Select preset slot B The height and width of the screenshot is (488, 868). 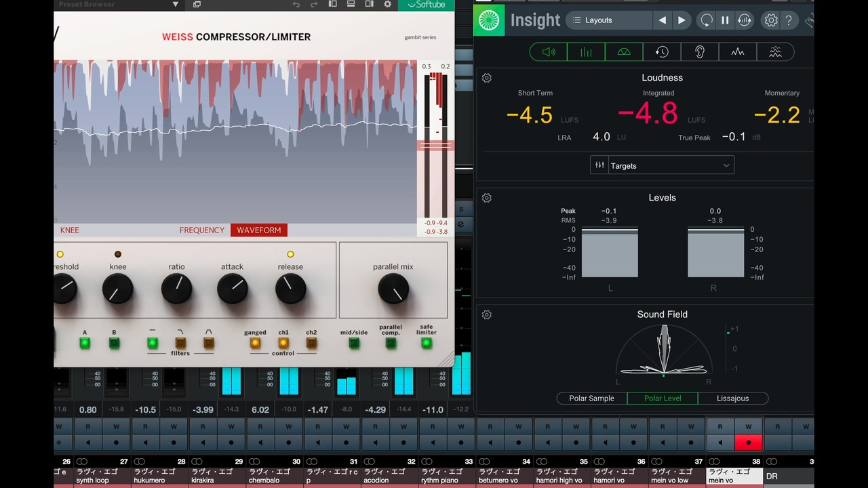click(x=114, y=343)
